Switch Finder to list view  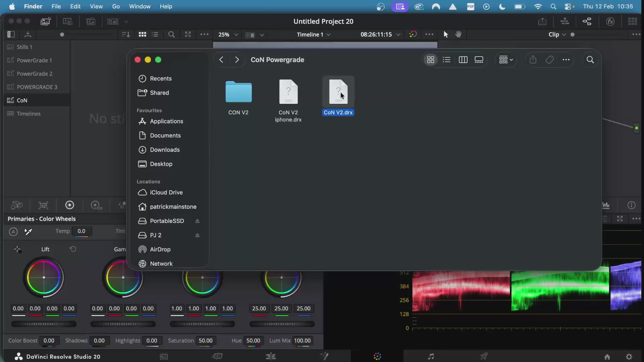(x=446, y=60)
